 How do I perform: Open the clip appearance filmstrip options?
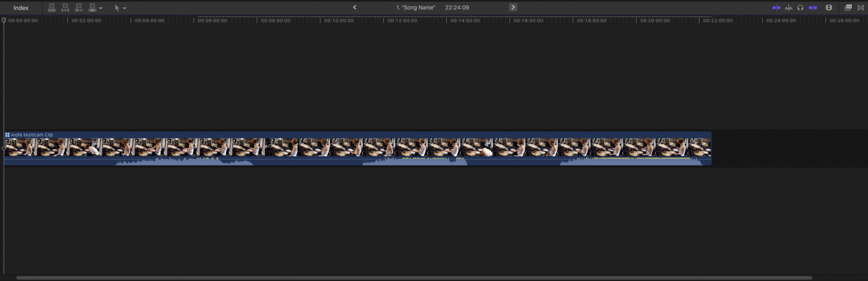828,8
